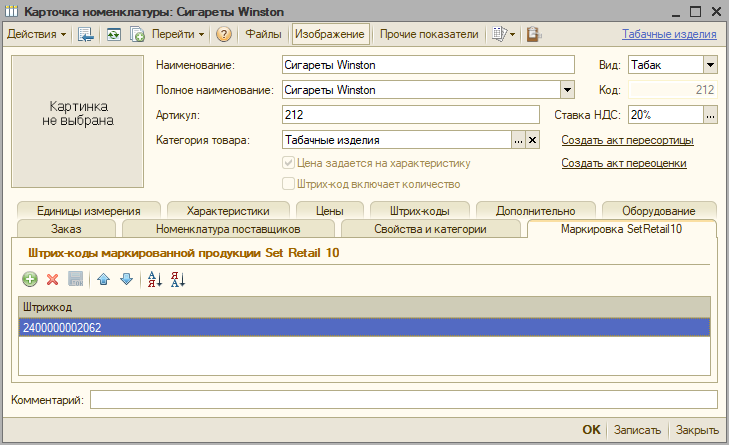This screenshot has height=445, width=729.
Task: Switch to the Цены tab
Action: point(330,211)
